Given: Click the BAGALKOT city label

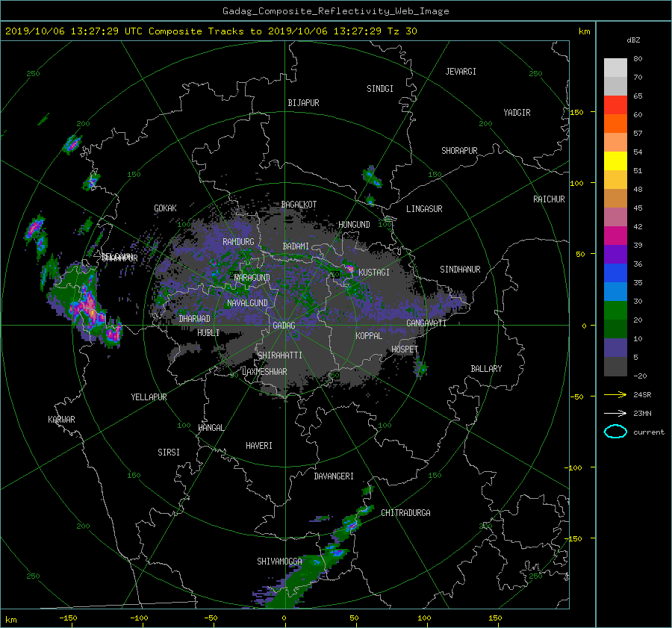Looking at the screenshot, I should click(x=299, y=205).
